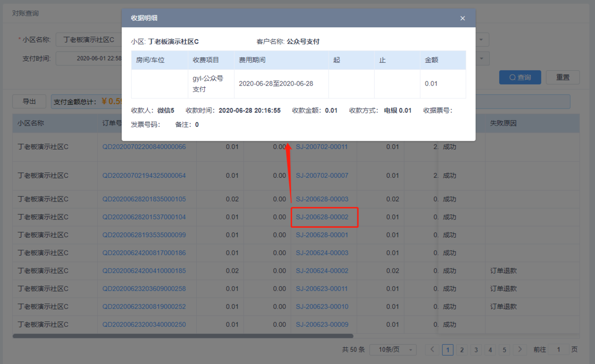
Task: Click the 重置 reset button
Action: 563,77
